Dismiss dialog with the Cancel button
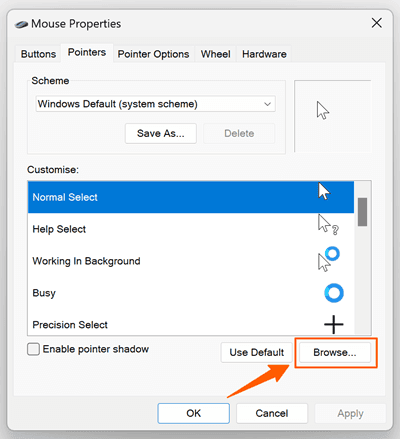 [x=272, y=413]
